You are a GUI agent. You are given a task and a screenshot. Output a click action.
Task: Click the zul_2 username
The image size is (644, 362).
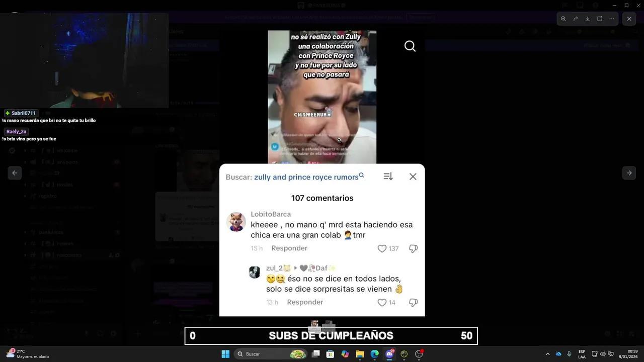[278, 268]
